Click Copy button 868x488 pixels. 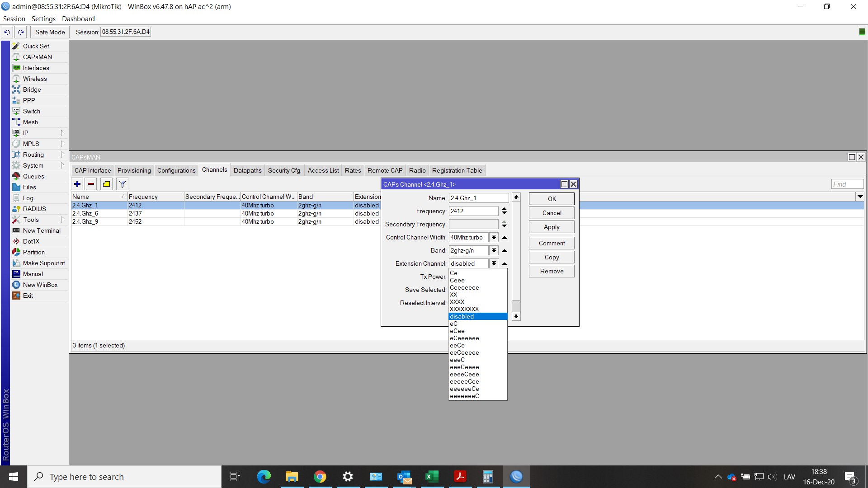click(x=552, y=257)
